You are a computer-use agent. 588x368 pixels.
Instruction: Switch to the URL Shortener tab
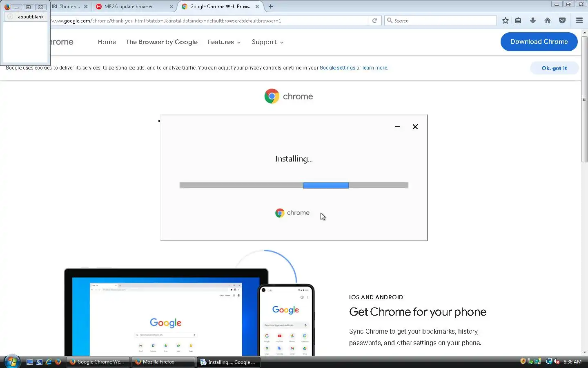(69, 7)
